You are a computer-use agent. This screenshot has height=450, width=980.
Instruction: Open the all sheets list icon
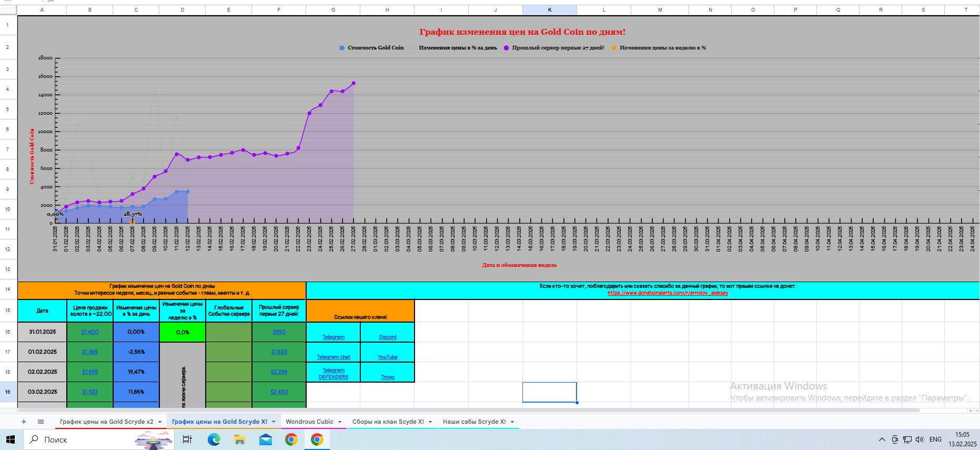pyautogui.click(x=41, y=422)
